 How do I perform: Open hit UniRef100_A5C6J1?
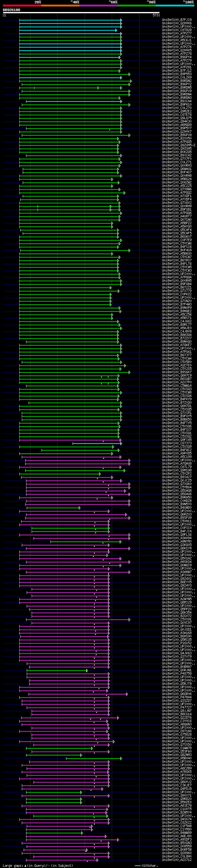[177, 40]
